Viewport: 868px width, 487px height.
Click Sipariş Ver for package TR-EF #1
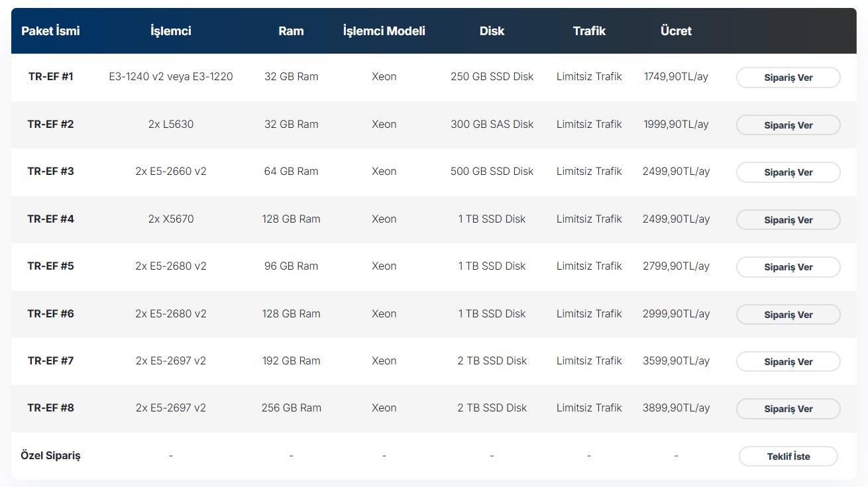point(788,78)
